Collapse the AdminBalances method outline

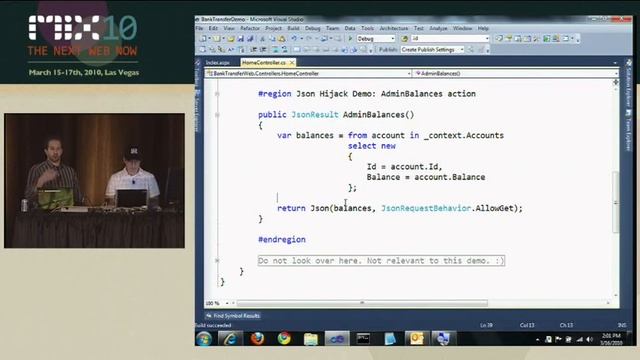(x=217, y=115)
